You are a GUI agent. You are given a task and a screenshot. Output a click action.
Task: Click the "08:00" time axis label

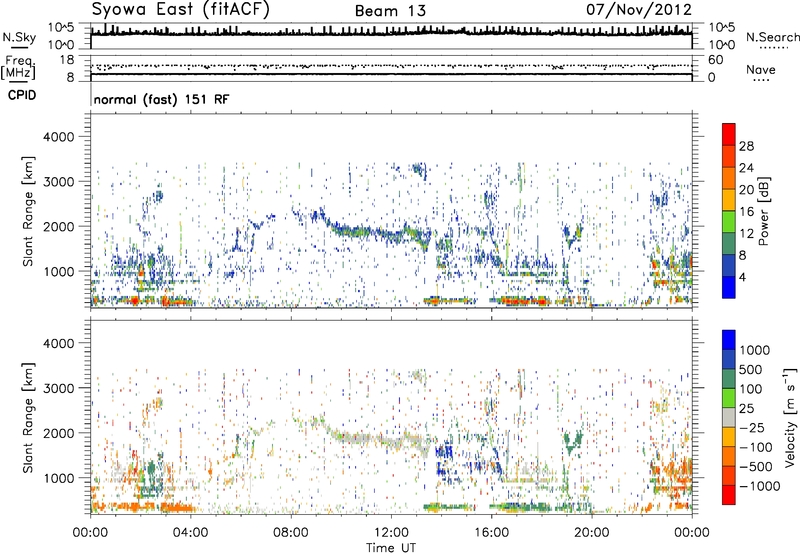291,533
